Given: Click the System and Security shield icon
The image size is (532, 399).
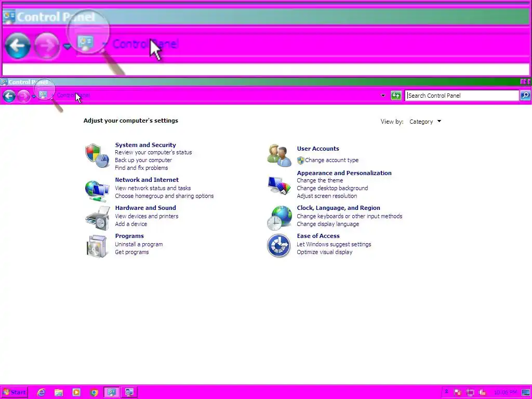Looking at the screenshot, I should point(97,156).
